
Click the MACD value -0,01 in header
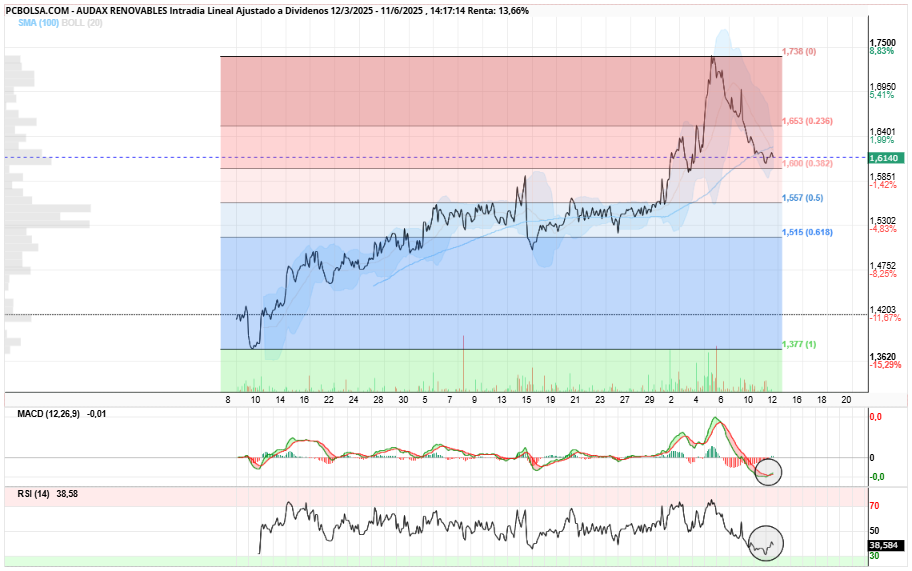96,414
